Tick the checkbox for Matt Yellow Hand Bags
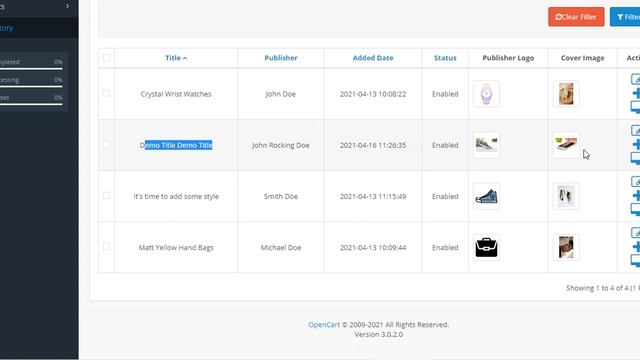 tap(107, 247)
